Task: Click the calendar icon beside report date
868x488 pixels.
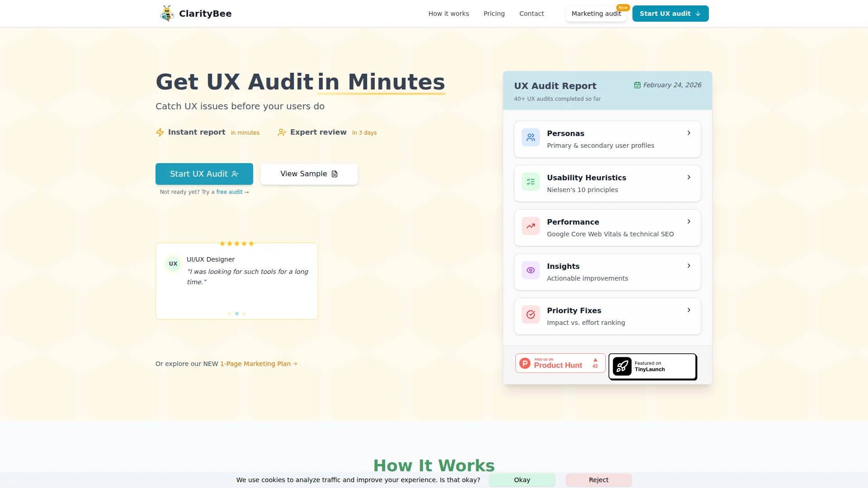Action: (637, 85)
